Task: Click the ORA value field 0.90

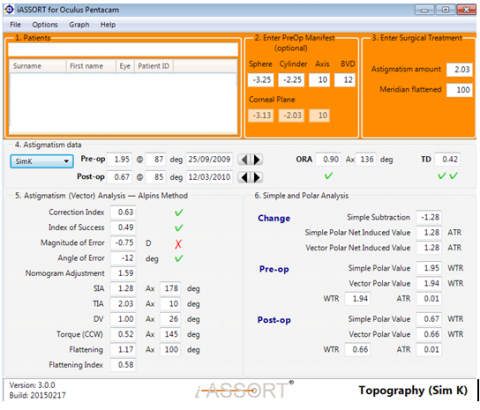Action: (x=328, y=159)
